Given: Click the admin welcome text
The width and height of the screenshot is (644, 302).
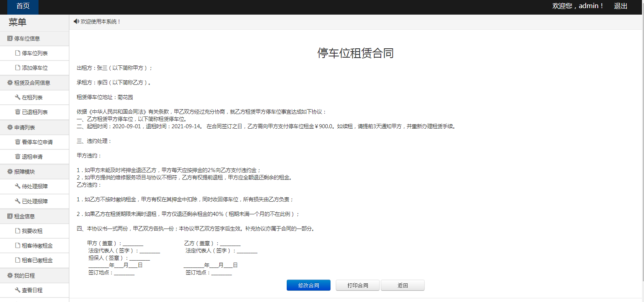Looking at the screenshot, I should point(577,6).
